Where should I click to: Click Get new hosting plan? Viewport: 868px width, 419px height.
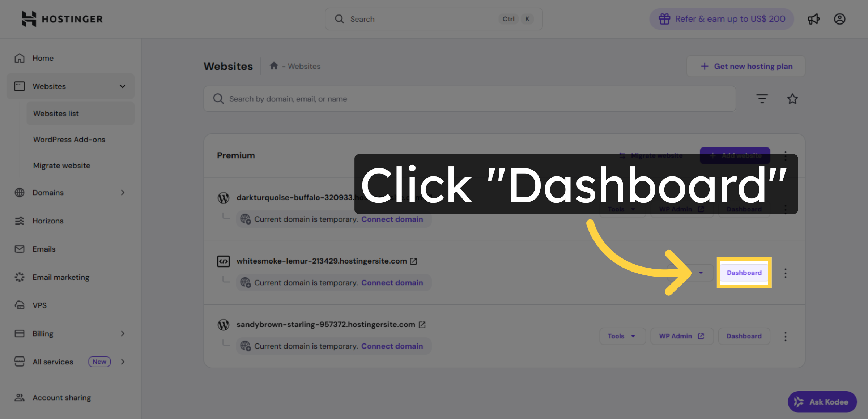[x=745, y=66]
